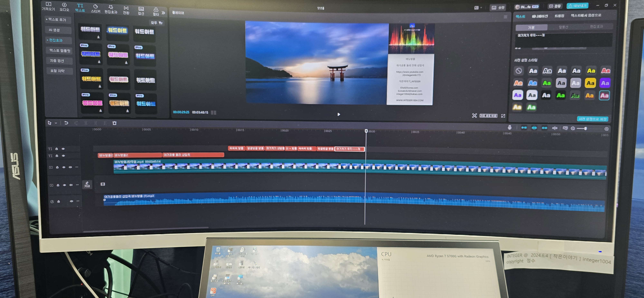Toggle visibility of 비누방울2탄무음.mp4 video track
This screenshot has width=644, height=298.
pyautogui.click(x=64, y=167)
